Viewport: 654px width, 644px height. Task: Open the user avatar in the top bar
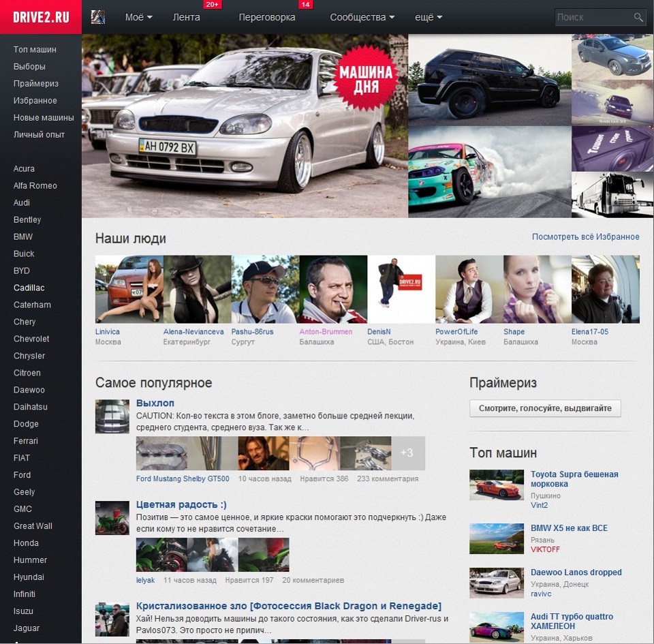click(x=98, y=17)
